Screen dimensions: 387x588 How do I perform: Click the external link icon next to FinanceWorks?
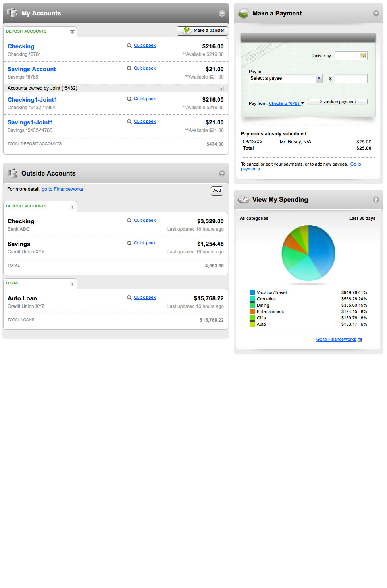pyautogui.click(x=360, y=339)
